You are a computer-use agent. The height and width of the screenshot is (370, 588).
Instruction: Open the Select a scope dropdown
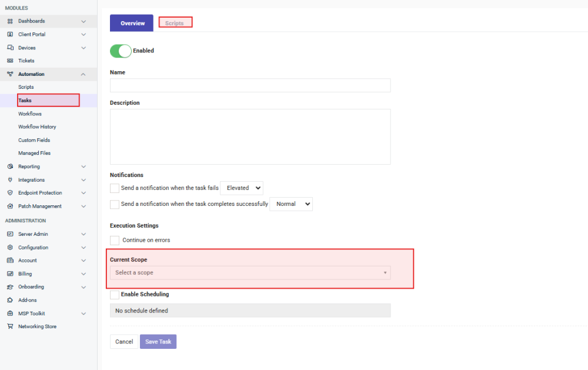[x=250, y=273]
